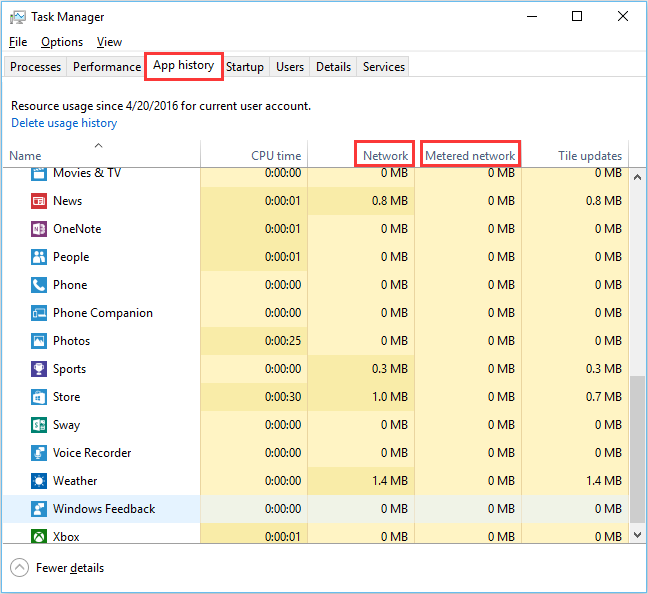Sort by Tile updates column header

point(575,154)
